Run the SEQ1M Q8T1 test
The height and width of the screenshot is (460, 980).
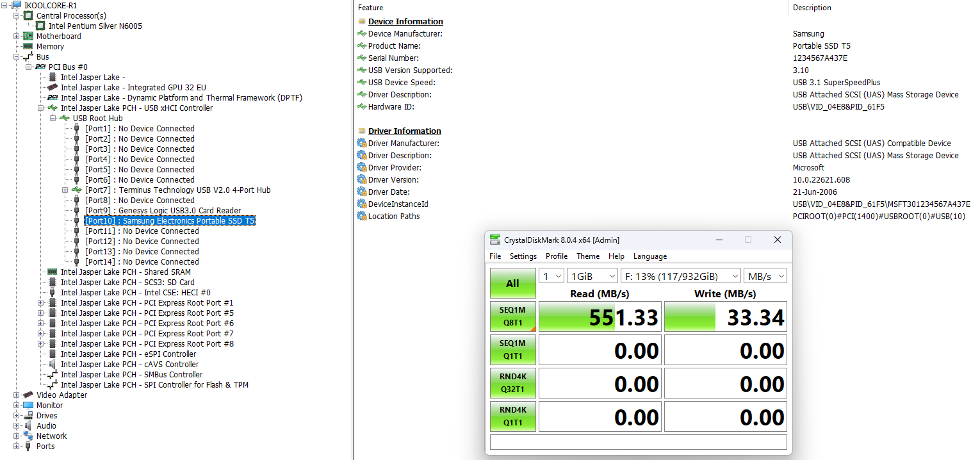512,316
